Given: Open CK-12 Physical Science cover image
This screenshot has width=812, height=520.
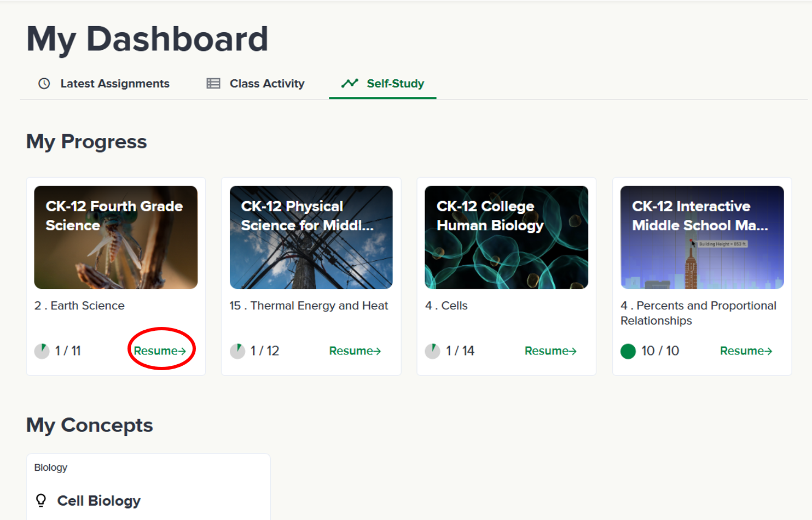Looking at the screenshot, I should pyautogui.click(x=311, y=237).
